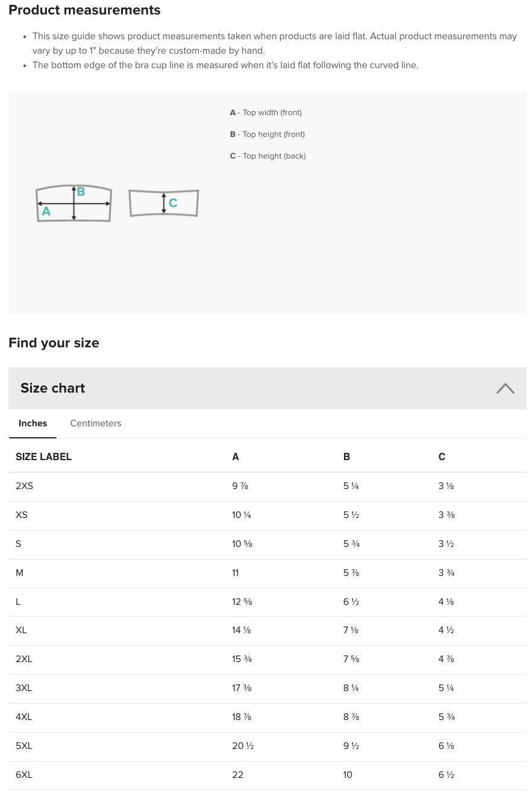Click the Find your size heading
Image resolution: width=532 pixels, height=793 pixels.
pos(54,343)
